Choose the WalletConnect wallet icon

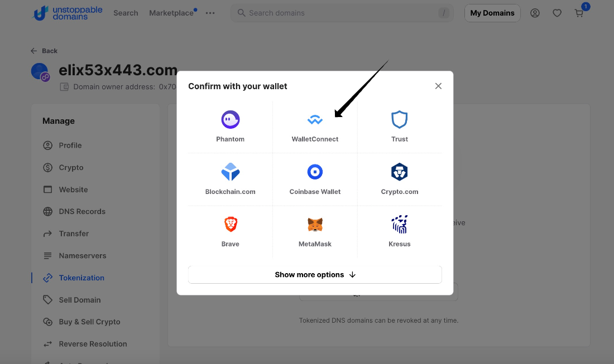click(315, 120)
